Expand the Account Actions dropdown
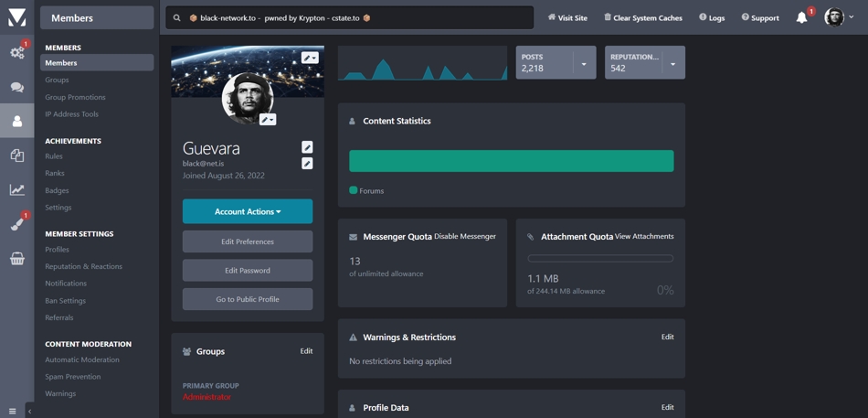 [248, 211]
